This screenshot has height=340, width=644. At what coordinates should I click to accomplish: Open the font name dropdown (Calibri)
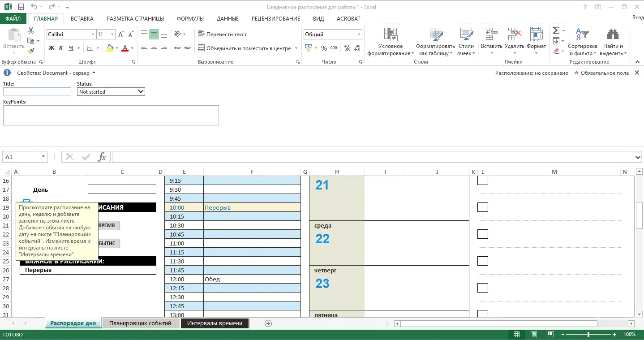pyautogui.click(x=93, y=34)
